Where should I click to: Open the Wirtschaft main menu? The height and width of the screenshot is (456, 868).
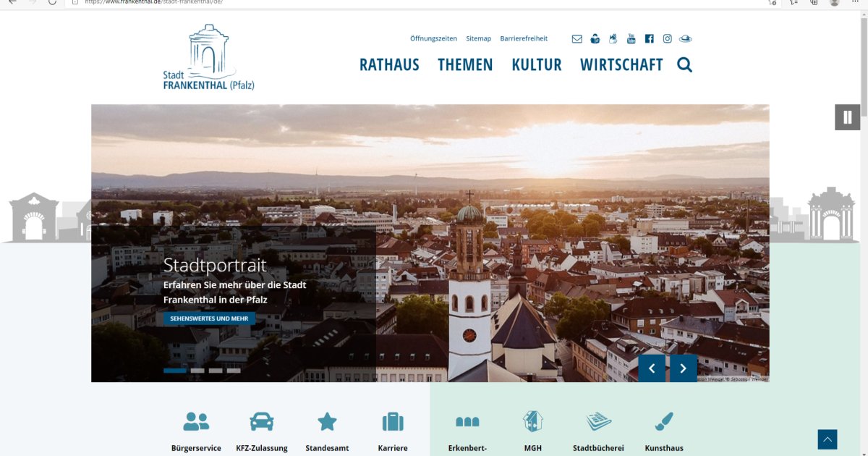[621, 65]
